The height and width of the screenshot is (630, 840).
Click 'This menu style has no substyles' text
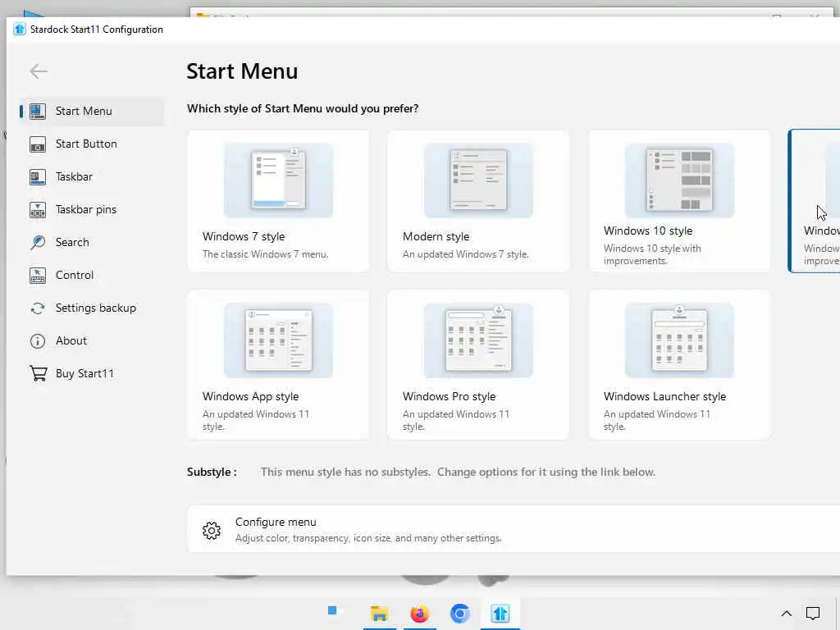tap(345, 472)
